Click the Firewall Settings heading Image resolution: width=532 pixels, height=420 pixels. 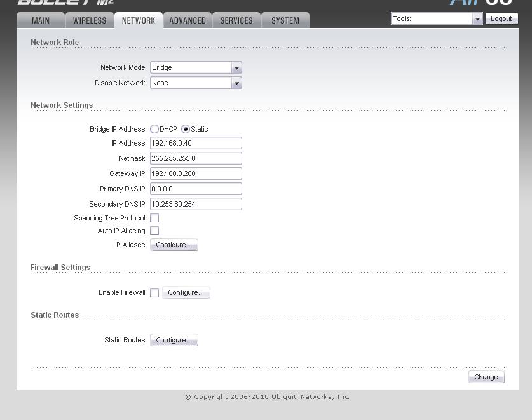(x=60, y=268)
